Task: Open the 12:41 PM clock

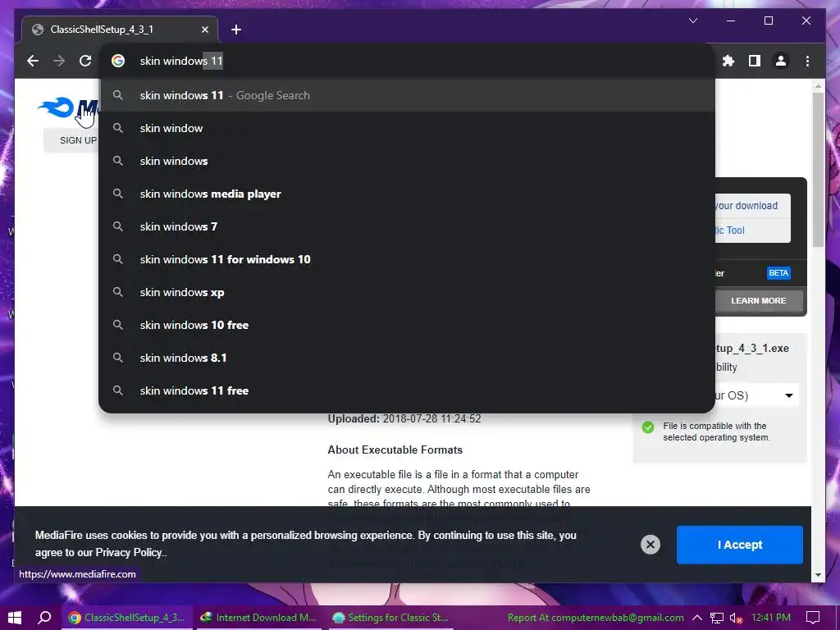Action: coord(771,618)
